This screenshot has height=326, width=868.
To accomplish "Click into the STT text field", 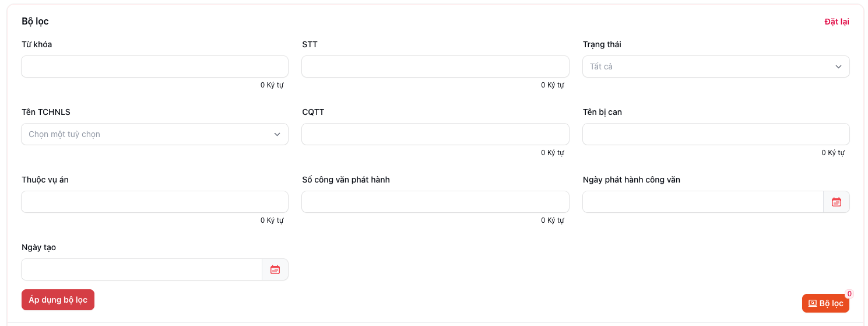I will tap(435, 66).
